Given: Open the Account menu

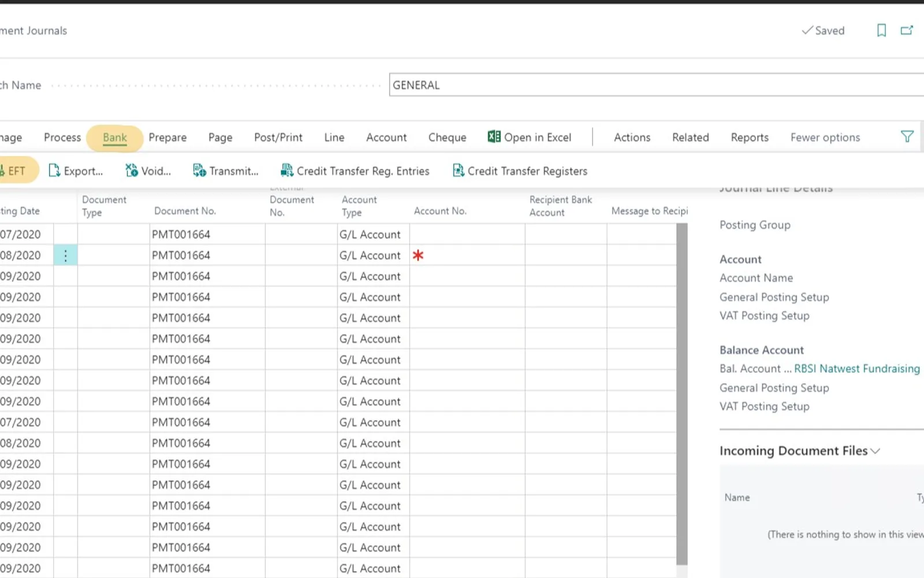Looking at the screenshot, I should pos(386,138).
